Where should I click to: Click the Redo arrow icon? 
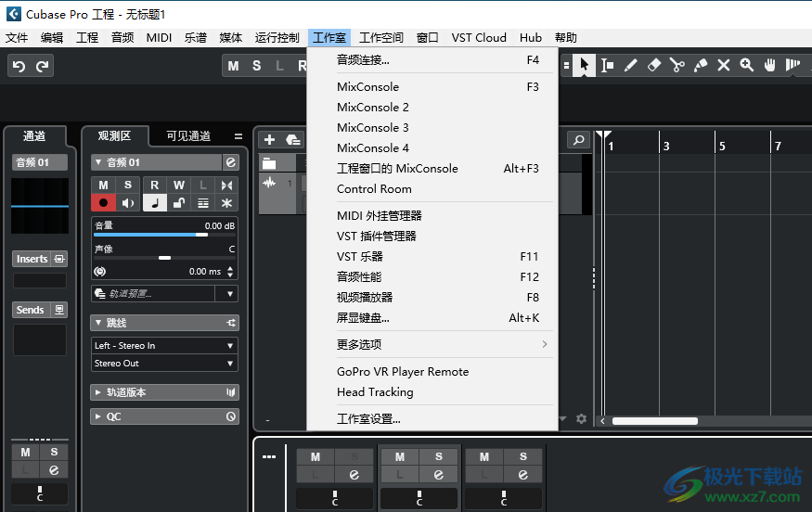point(42,66)
